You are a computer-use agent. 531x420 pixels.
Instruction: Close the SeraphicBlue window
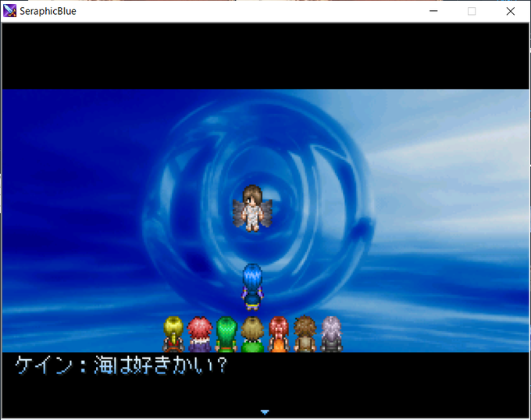coord(511,11)
